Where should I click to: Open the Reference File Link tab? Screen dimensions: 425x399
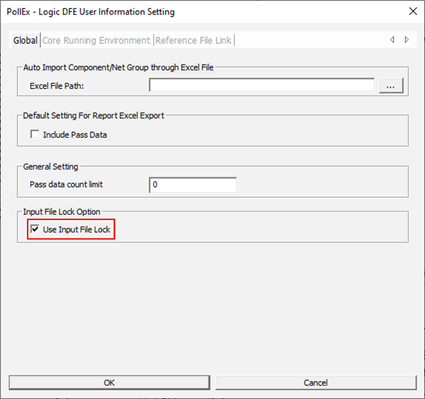click(193, 40)
